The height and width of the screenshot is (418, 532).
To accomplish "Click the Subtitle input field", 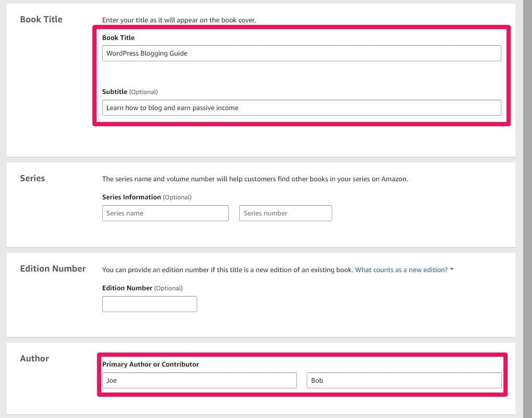I will coord(301,107).
